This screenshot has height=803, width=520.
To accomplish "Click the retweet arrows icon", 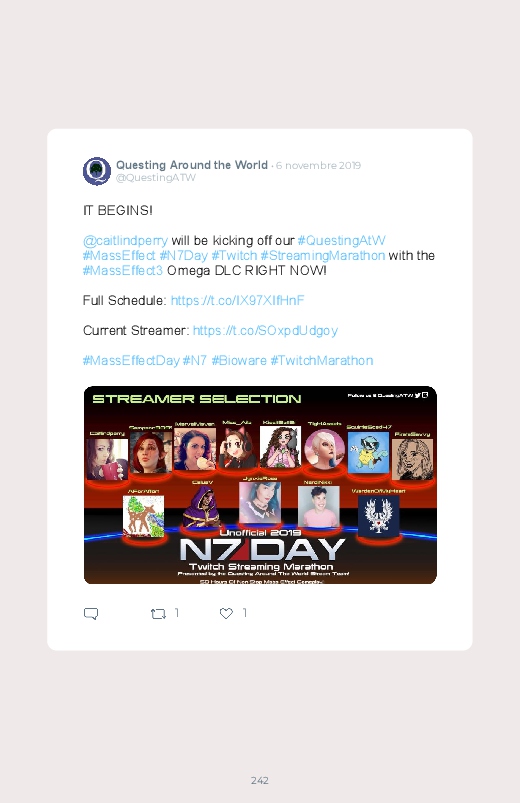I will coord(158,614).
